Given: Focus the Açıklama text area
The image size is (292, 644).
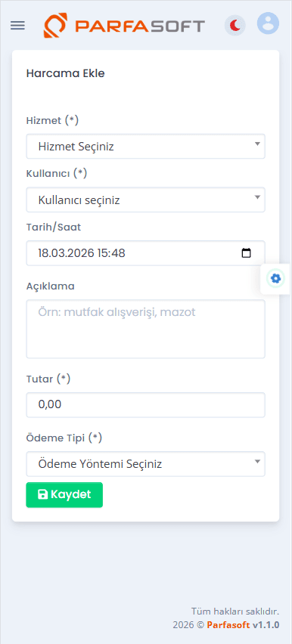Looking at the screenshot, I should tap(145, 329).
